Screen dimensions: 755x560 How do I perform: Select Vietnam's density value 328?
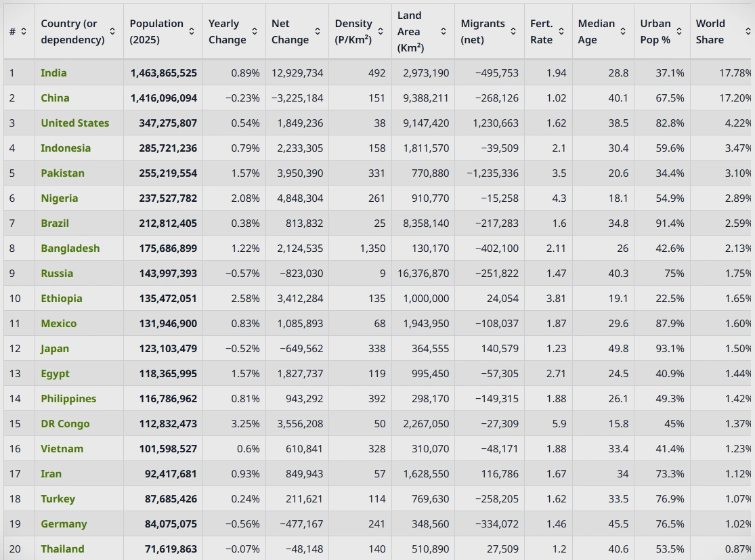[x=376, y=448]
